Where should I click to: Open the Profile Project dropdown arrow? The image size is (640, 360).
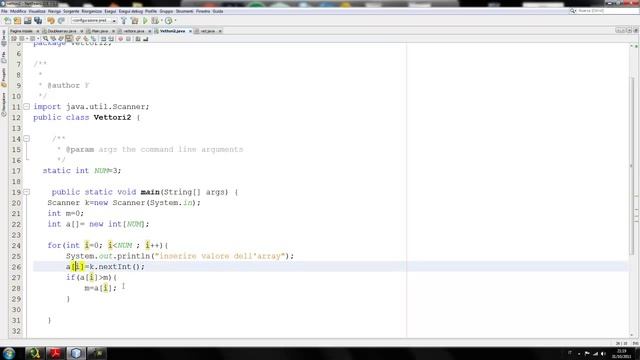pyautogui.click(x=176, y=20)
